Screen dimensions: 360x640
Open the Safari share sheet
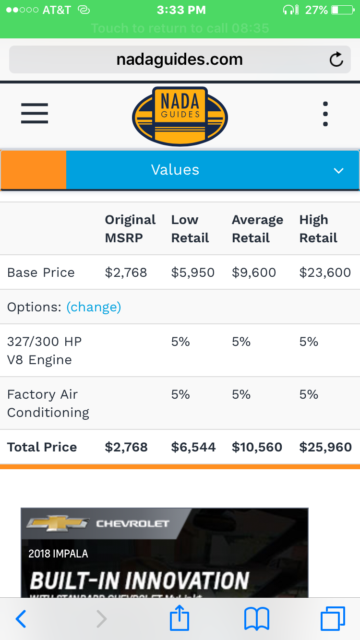point(180,618)
